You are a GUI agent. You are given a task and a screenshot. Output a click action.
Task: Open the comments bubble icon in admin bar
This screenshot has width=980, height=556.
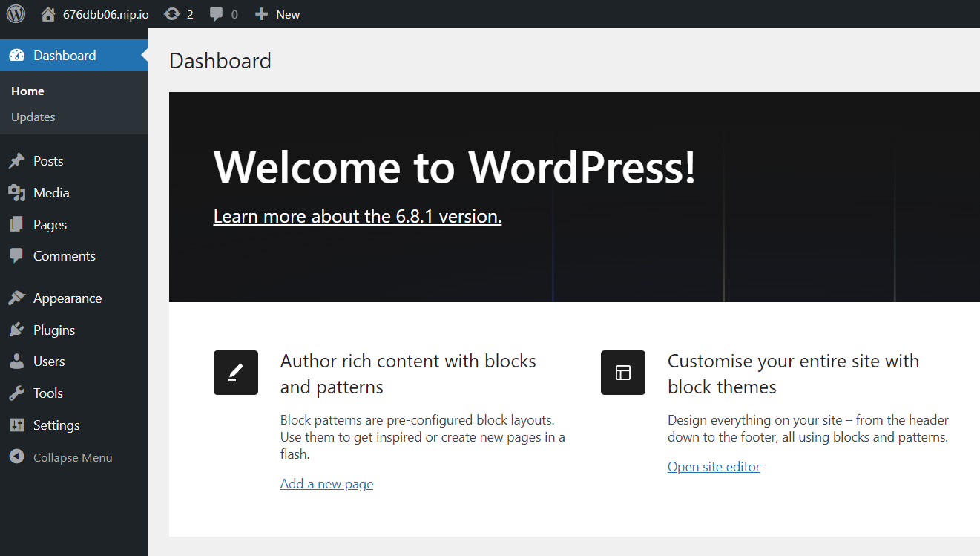pyautogui.click(x=217, y=14)
